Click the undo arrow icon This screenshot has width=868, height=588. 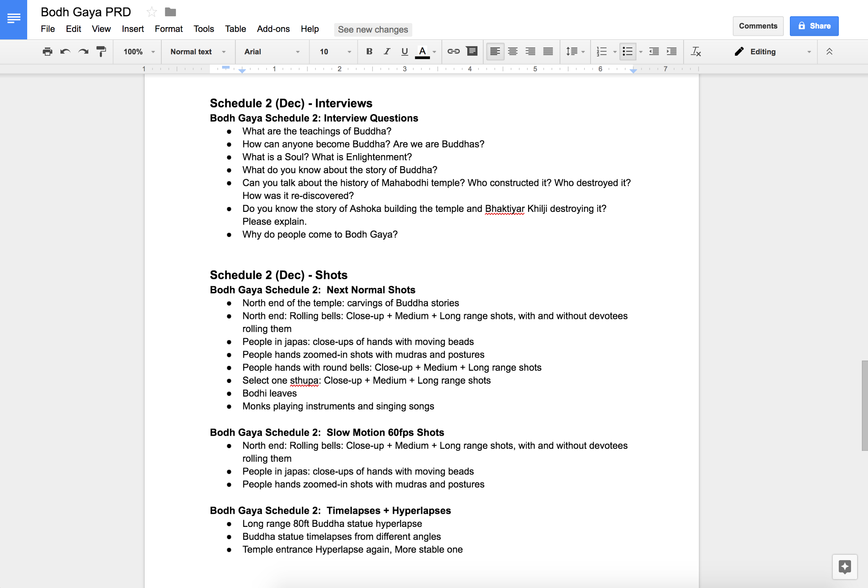[65, 51]
